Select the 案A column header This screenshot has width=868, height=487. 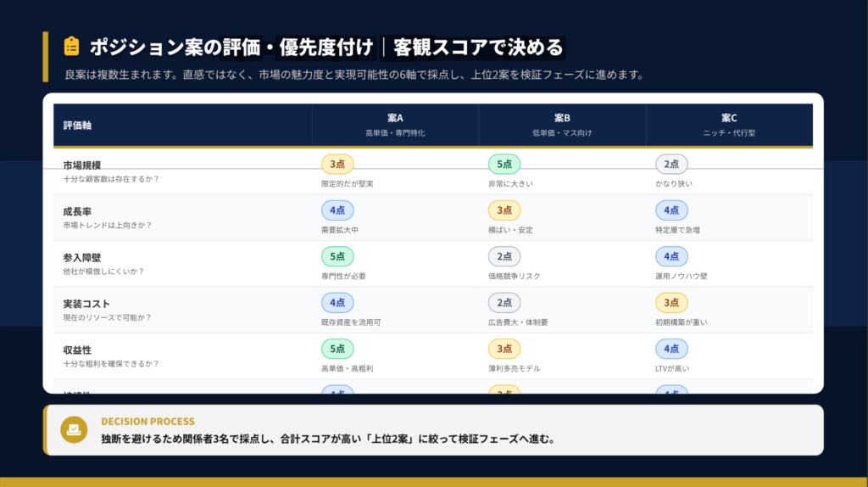[x=395, y=124]
